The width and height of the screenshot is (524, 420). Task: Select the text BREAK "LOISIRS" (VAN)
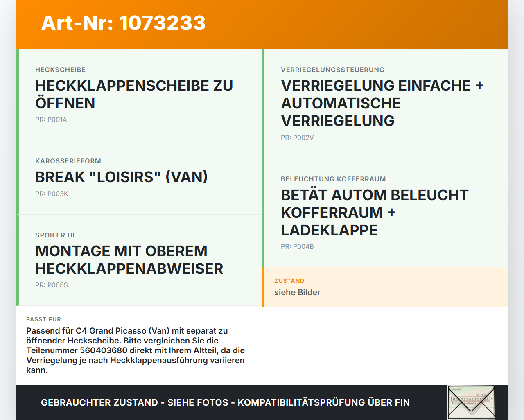coord(122,177)
